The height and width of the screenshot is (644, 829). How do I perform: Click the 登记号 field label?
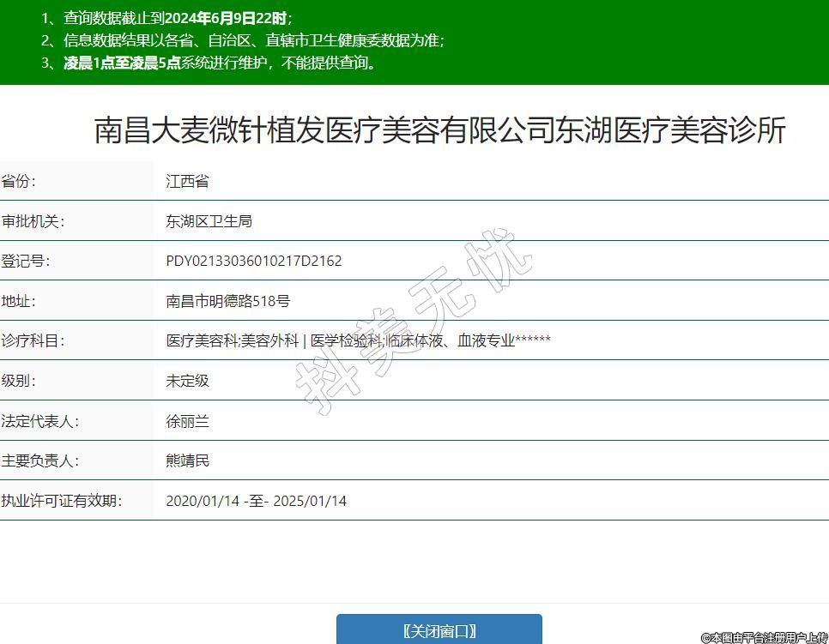pyautogui.click(x=26, y=261)
